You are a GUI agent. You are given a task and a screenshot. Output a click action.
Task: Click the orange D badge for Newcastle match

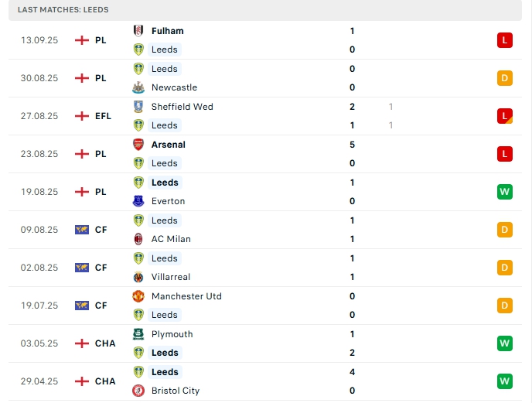coord(505,78)
